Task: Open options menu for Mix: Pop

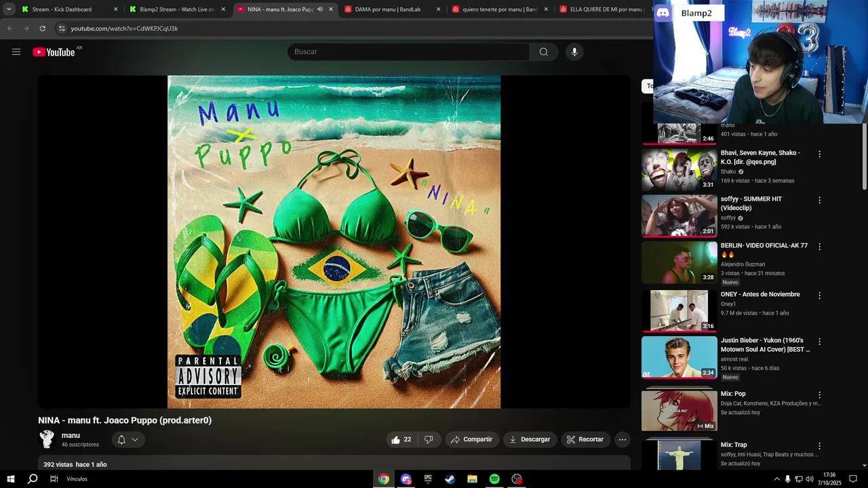Action: click(819, 395)
